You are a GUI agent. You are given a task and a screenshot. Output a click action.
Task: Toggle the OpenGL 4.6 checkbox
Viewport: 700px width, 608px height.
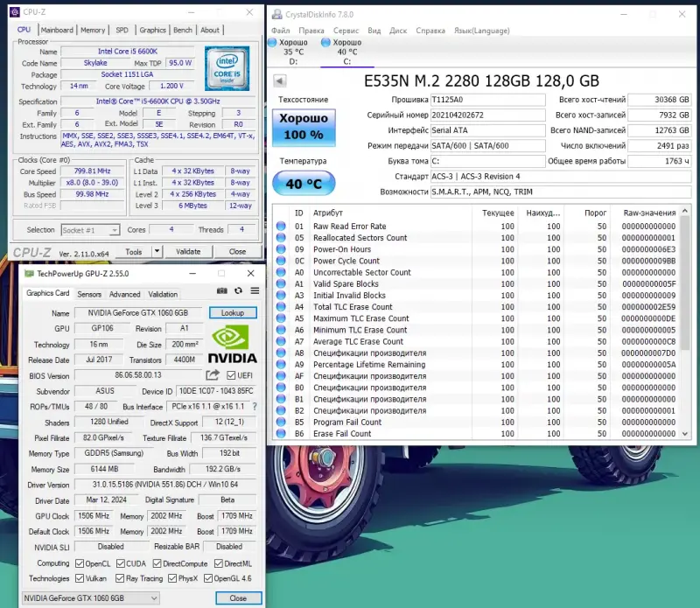tap(208, 578)
